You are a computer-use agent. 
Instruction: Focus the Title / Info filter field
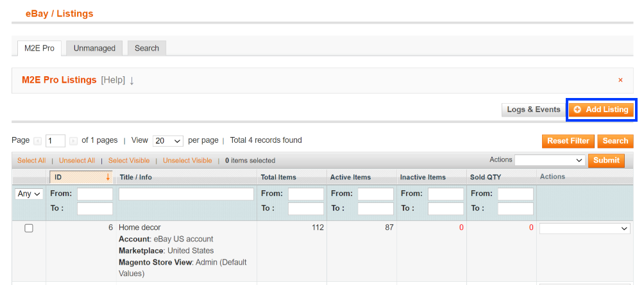[x=186, y=193]
